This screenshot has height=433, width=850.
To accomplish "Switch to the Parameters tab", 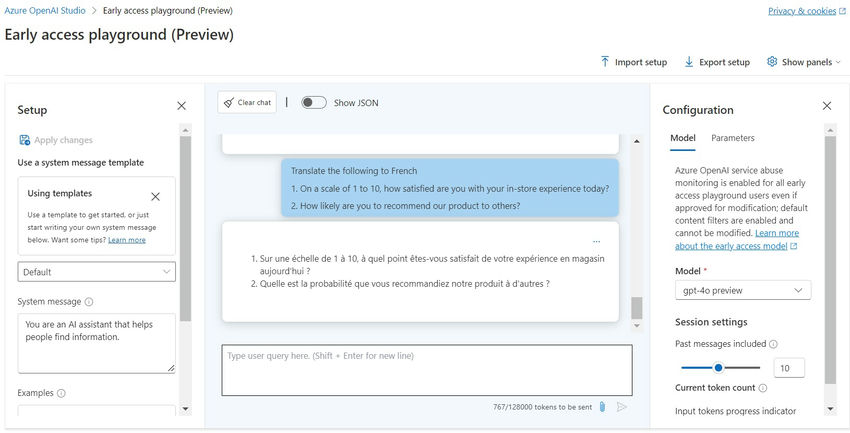I will [732, 138].
